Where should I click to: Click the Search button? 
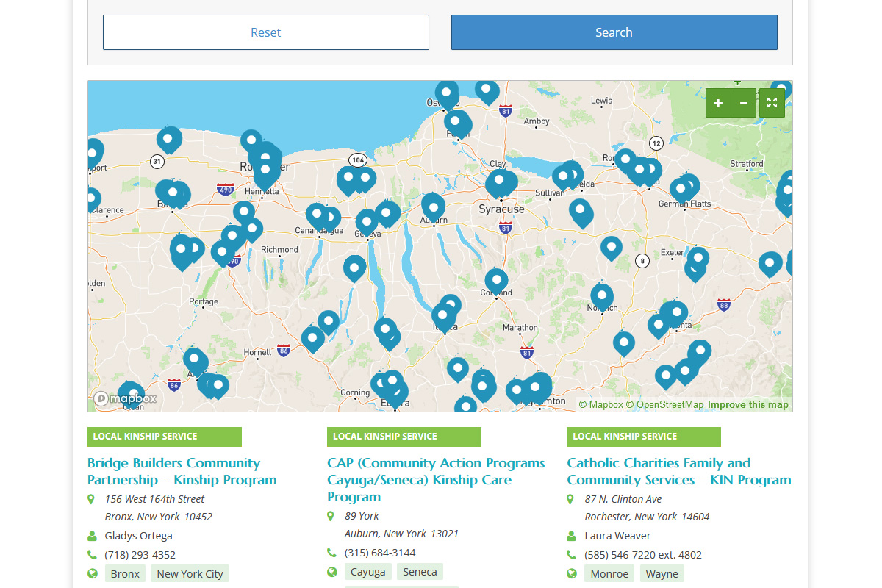click(614, 32)
